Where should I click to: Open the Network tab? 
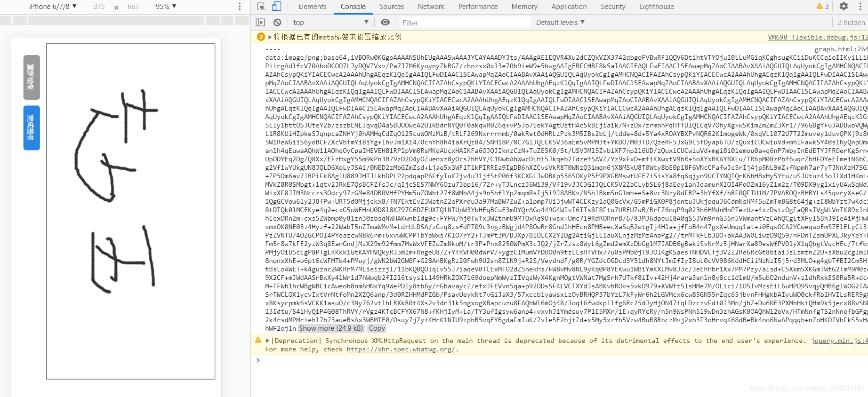coord(431,7)
